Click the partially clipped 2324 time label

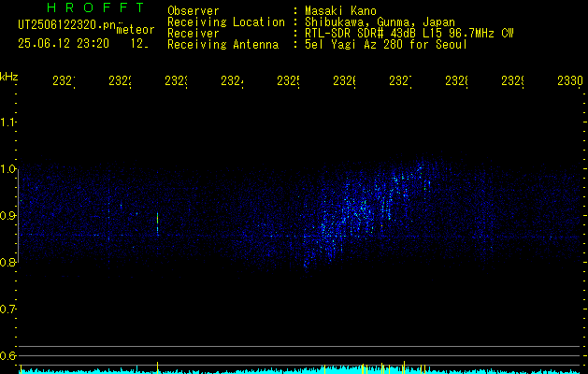tap(232, 81)
